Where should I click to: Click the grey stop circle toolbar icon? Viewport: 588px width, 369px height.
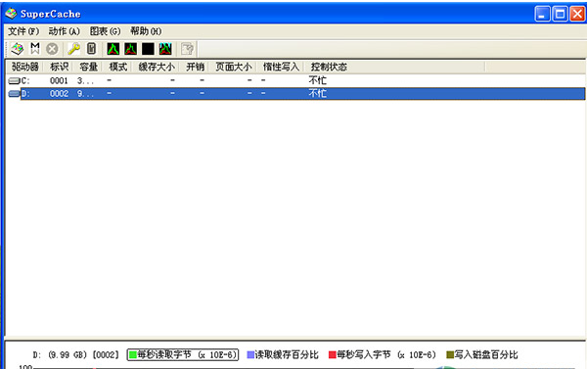52,49
